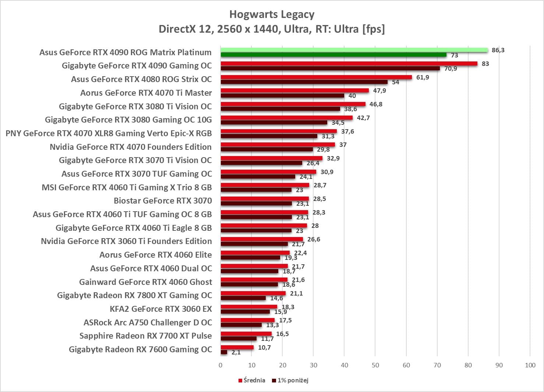Screen dimensions: 544x392
Task: Click the red 83 fps average bar
Action: 349,64
